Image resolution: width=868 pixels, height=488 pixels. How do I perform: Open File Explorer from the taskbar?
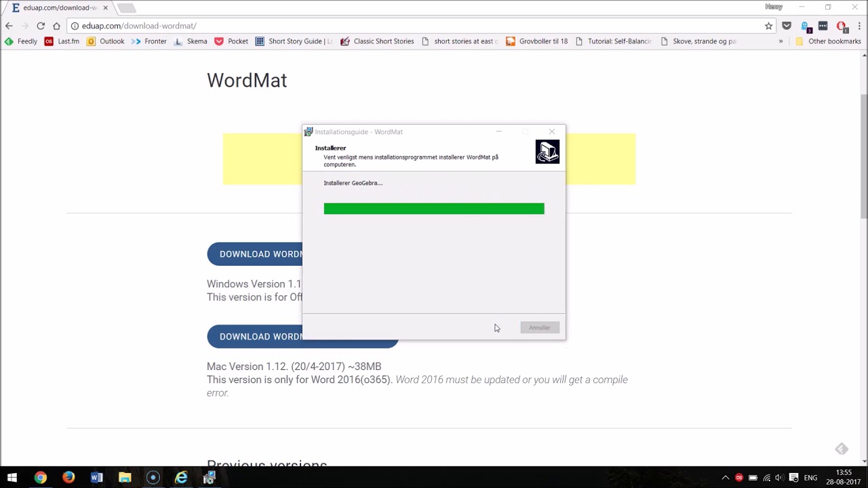click(125, 478)
